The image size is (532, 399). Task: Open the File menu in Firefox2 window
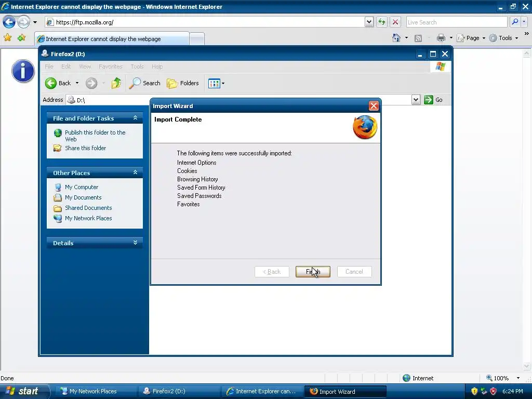click(x=49, y=66)
